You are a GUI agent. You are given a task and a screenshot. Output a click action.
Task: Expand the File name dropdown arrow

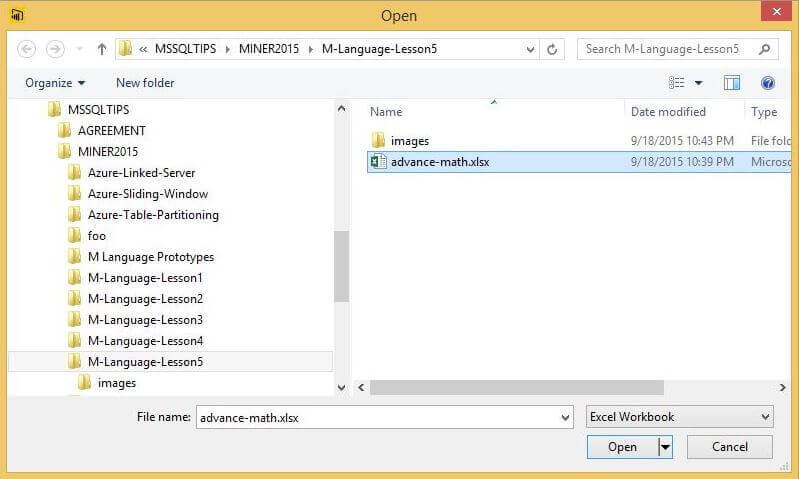[x=565, y=417]
